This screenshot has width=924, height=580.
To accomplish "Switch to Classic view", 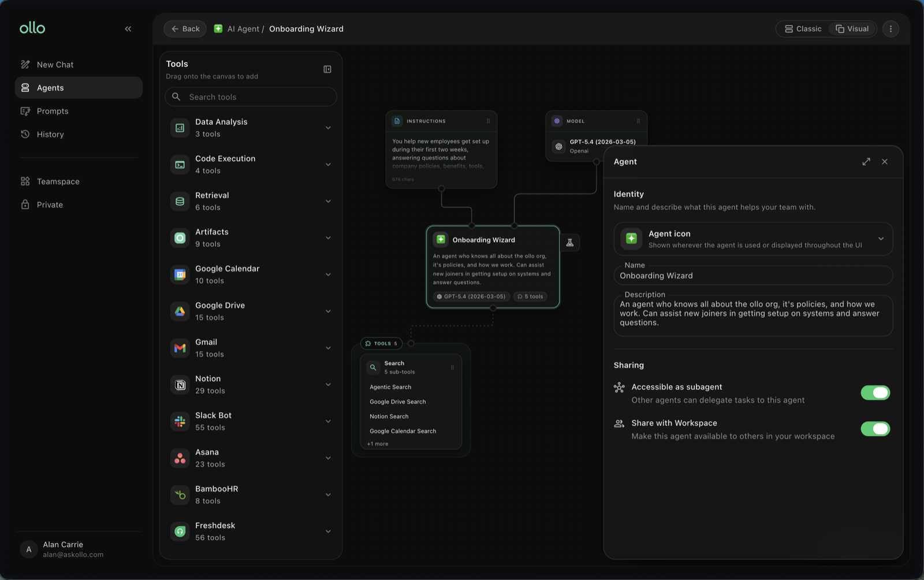I will tap(803, 29).
